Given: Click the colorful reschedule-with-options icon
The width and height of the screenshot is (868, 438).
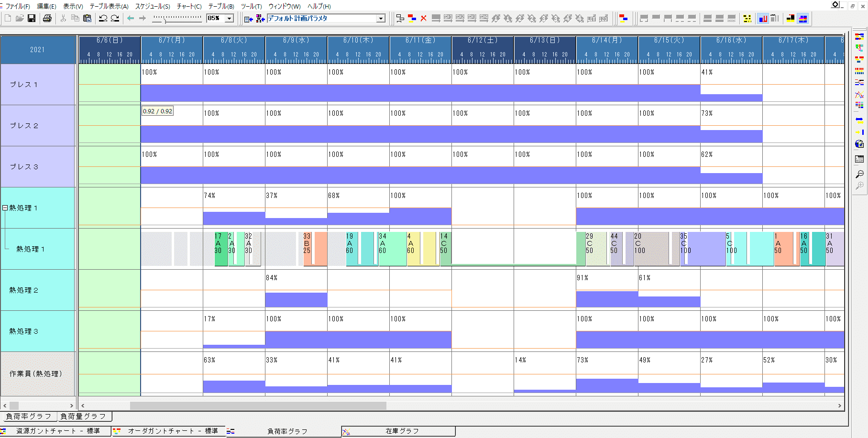Looking at the screenshot, I should click(260, 19).
